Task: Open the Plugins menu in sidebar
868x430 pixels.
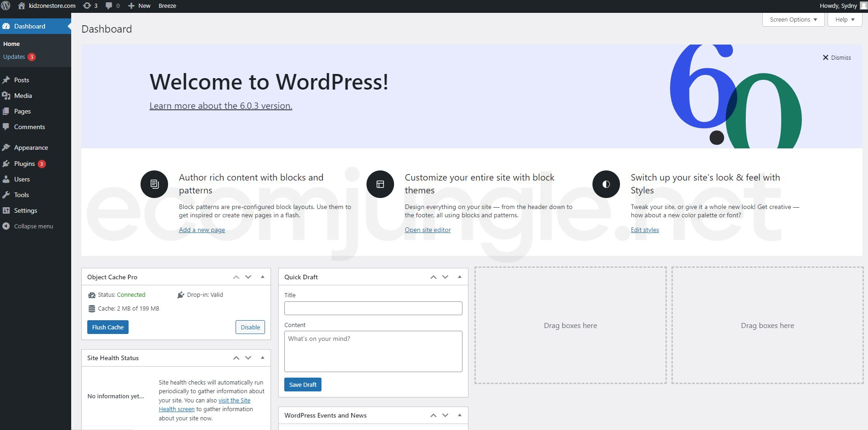Action: pos(24,164)
